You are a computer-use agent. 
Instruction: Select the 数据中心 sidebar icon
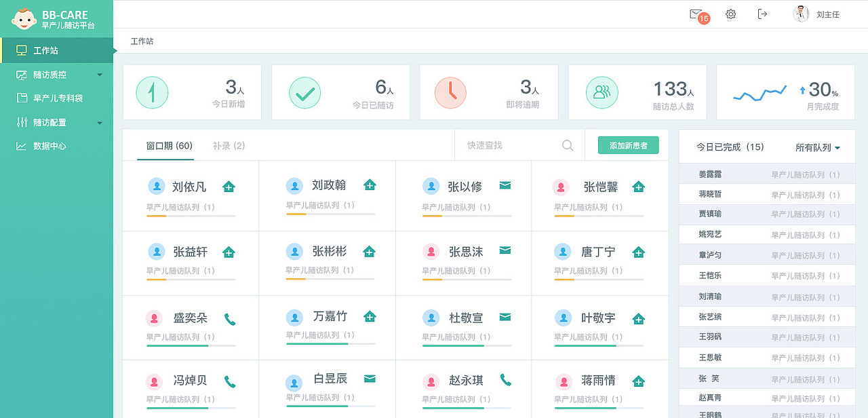click(22, 146)
